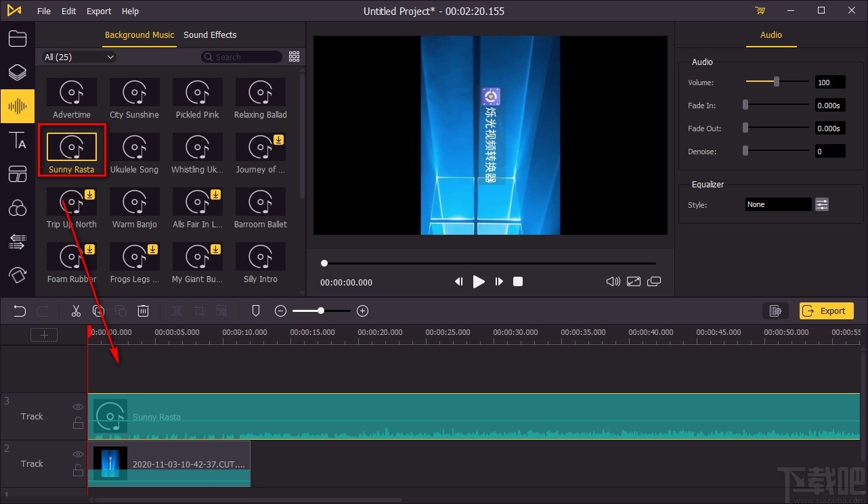868x504 pixels.
Task: Delete selected clip with trash icon
Action: (x=143, y=311)
